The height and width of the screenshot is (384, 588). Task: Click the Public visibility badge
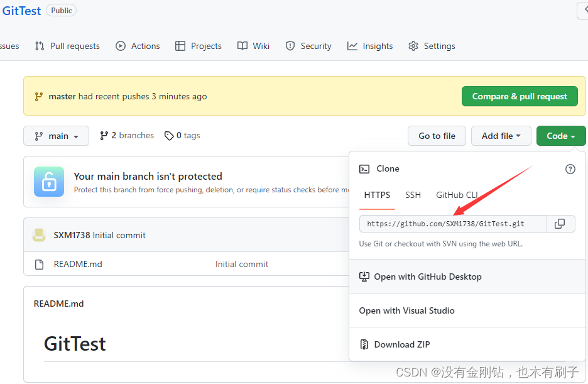(61, 11)
